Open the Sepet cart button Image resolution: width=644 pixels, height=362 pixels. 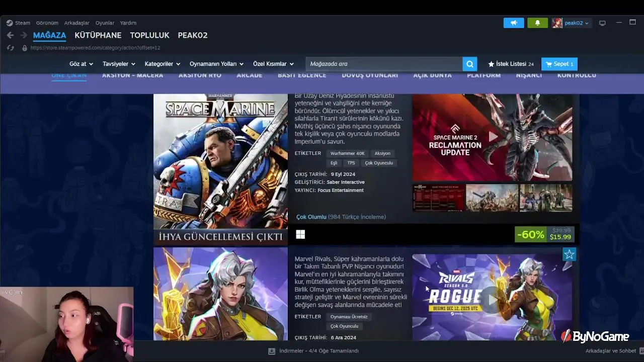point(559,64)
